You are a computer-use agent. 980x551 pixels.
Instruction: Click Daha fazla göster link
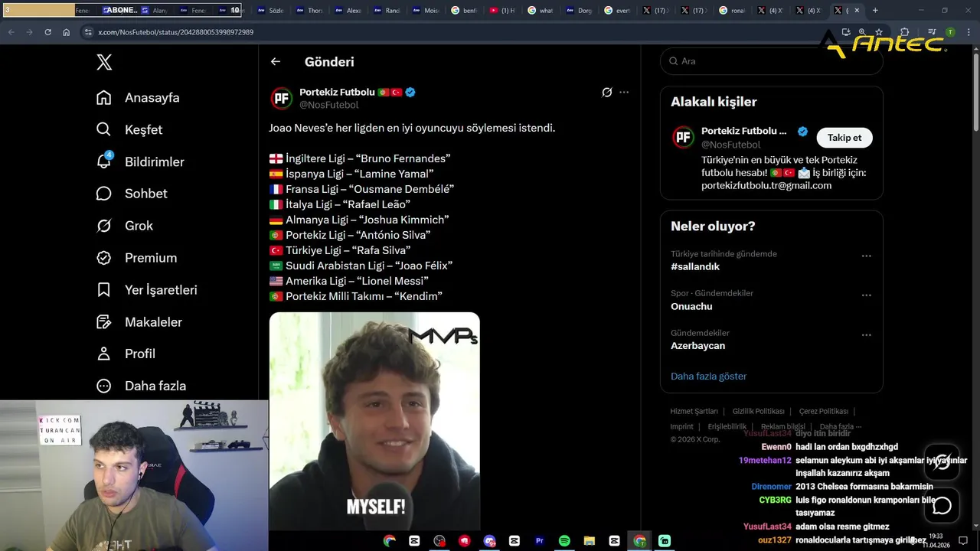[708, 377]
